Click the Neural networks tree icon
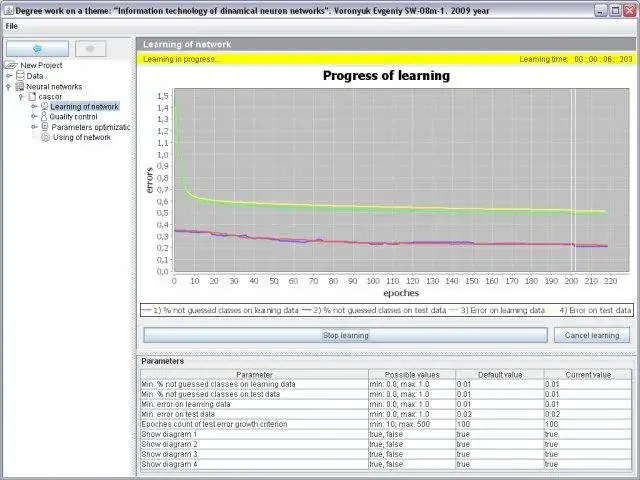640x480 pixels. pyautogui.click(x=21, y=86)
